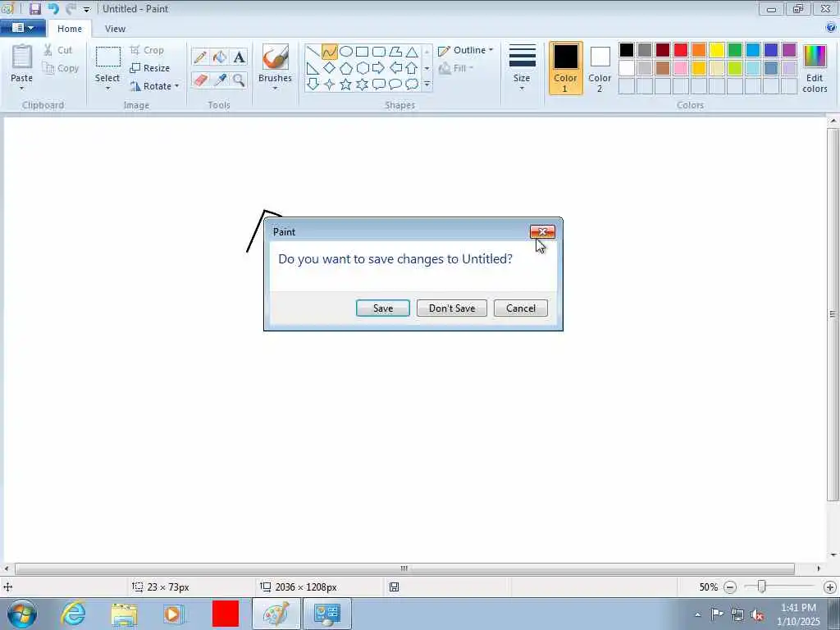
Task: Choose the purple color swatch
Action: (789, 50)
